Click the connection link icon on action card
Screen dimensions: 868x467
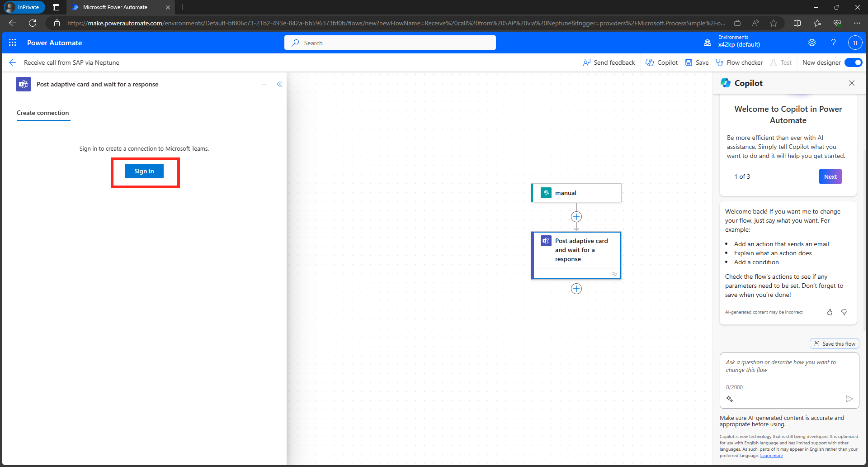click(x=614, y=274)
